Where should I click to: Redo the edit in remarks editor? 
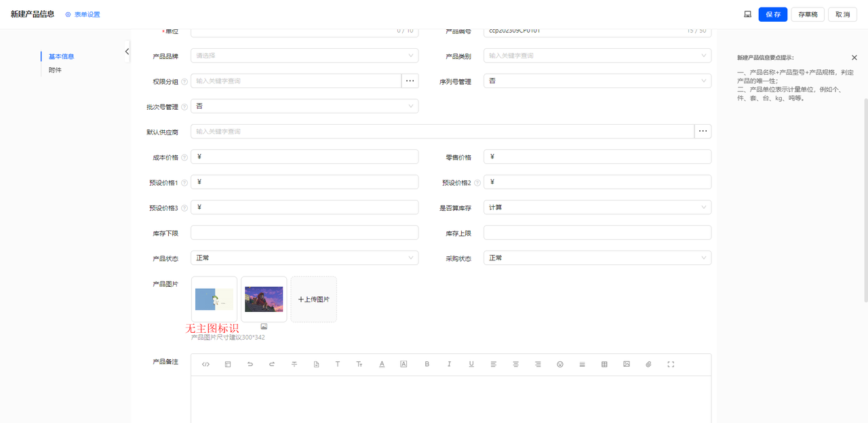click(272, 365)
